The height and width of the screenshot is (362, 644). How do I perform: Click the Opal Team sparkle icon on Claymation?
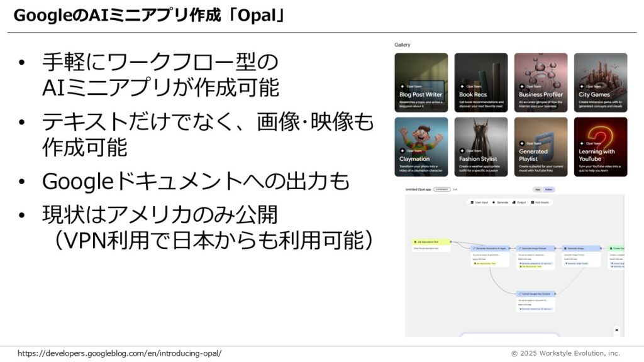(x=402, y=151)
